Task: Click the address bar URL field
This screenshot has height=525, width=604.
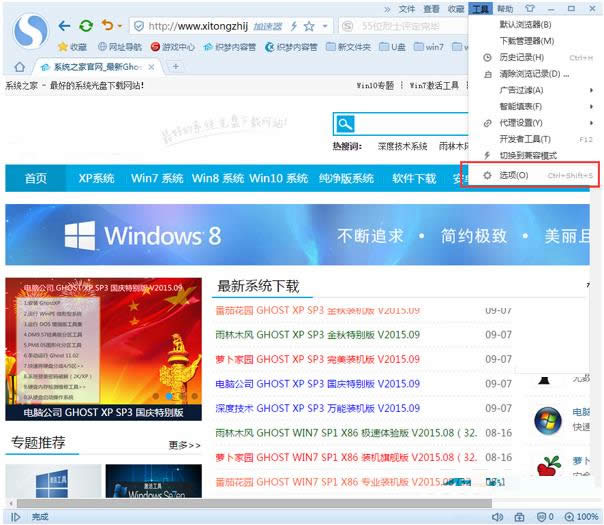Action: [230, 26]
